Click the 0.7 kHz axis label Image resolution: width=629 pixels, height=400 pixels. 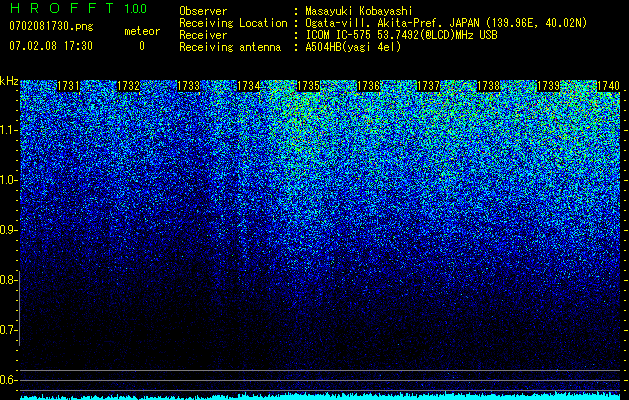pos(8,330)
